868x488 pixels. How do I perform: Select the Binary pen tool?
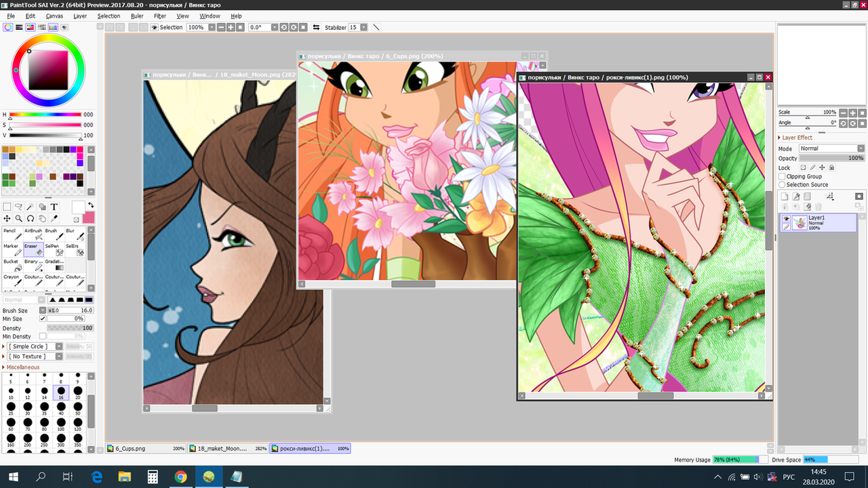33,265
